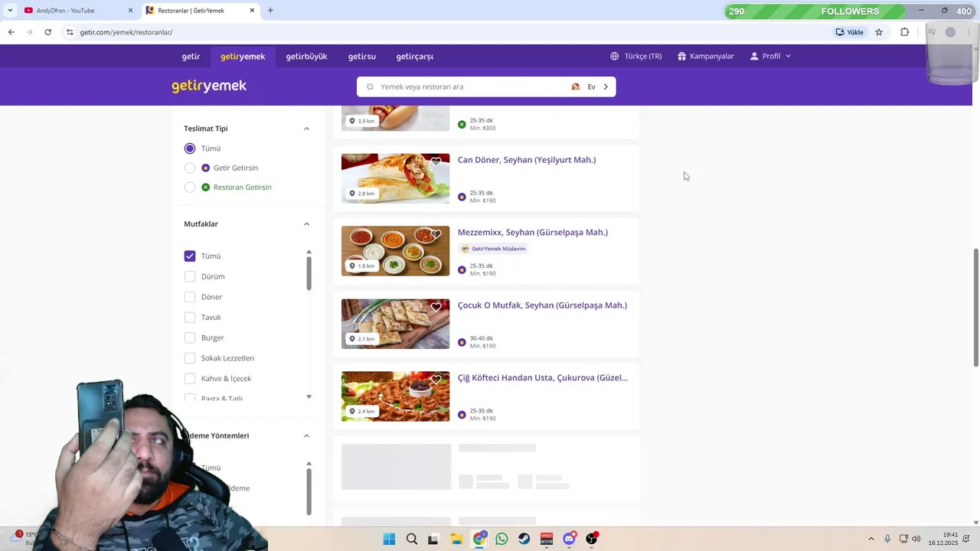This screenshot has height=551, width=980.
Task: Open WhatsApp on taskbar
Action: pos(501,539)
